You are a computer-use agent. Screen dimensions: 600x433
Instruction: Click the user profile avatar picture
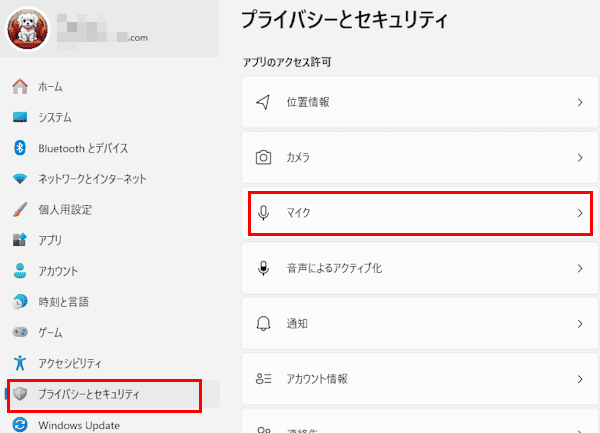point(28,29)
